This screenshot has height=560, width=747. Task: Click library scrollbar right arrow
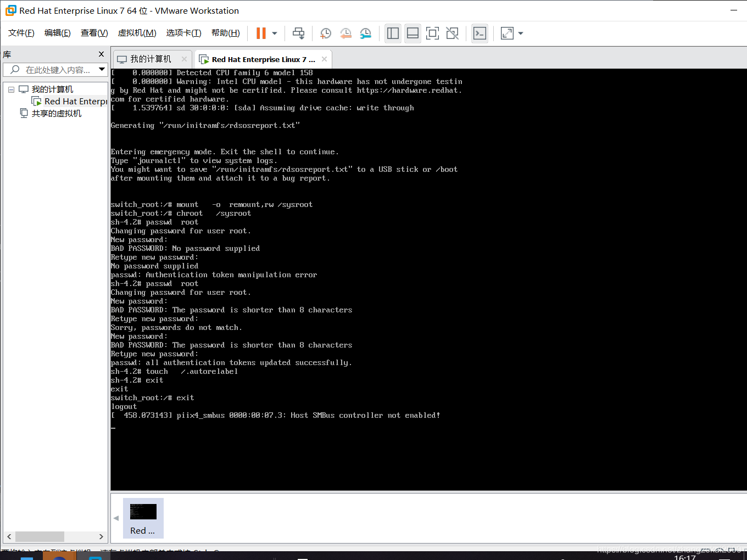tap(101, 536)
